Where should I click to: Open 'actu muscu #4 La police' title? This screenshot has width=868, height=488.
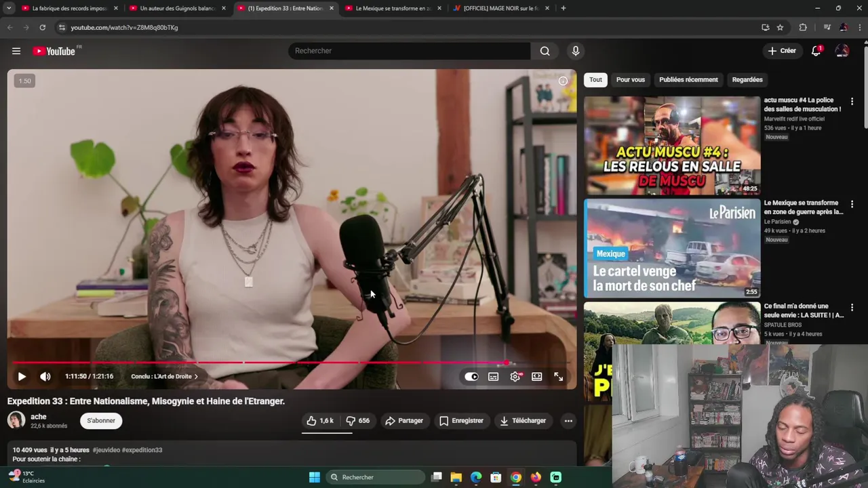[x=802, y=104]
